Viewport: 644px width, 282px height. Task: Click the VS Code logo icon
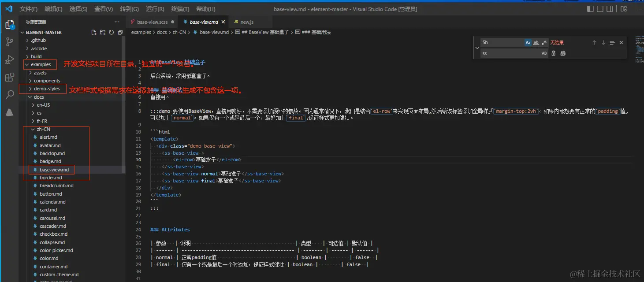9,9
